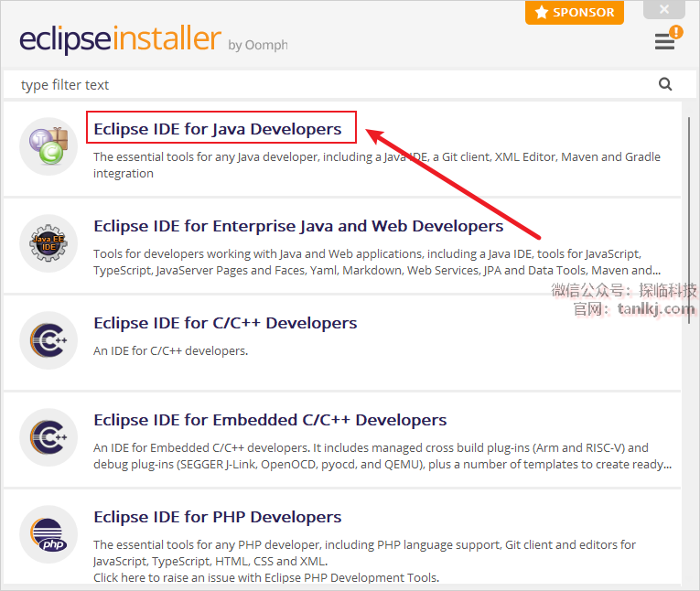Click the Embedded C/C++ Developers package icon

click(x=48, y=437)
